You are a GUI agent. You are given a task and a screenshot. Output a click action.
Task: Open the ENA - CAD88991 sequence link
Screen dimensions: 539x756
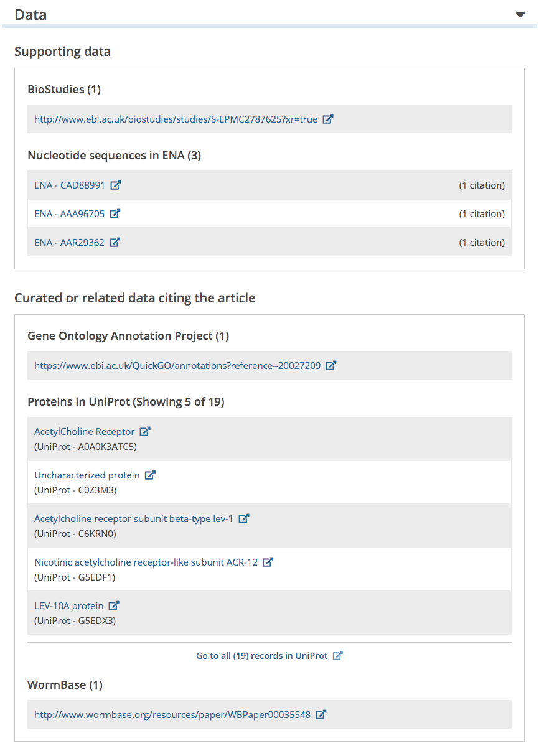[70, 185]
